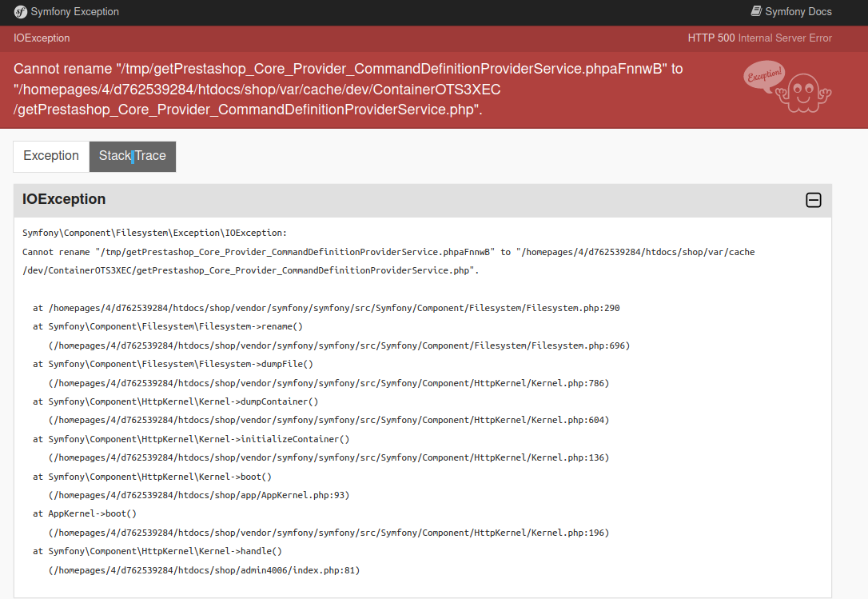The width and height of the screenshot is (868, 599).
Task: Switch to the Exception tab
Action: pyautogui.click(x=51, y=156)
